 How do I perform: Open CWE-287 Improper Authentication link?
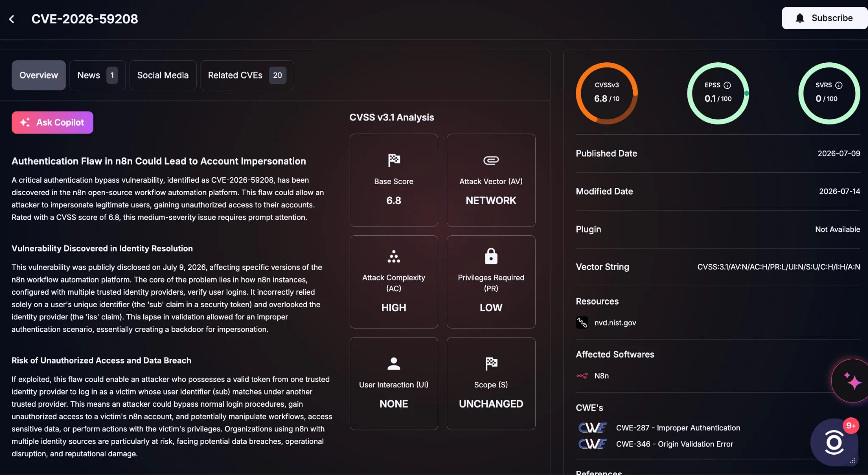point(678,428)
